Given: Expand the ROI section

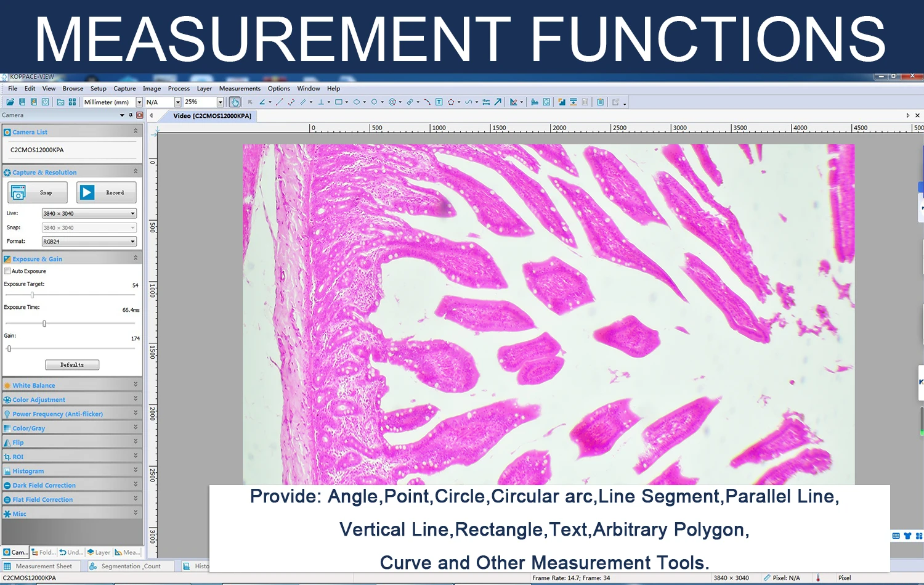Looking at the screenshot, I should 72,456.
